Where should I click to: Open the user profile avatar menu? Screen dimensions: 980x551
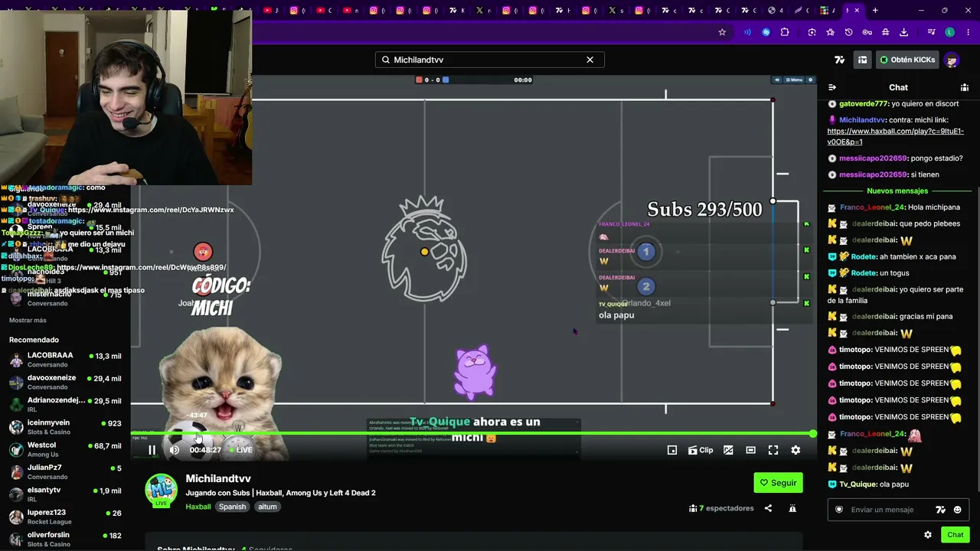click(952, 60)
